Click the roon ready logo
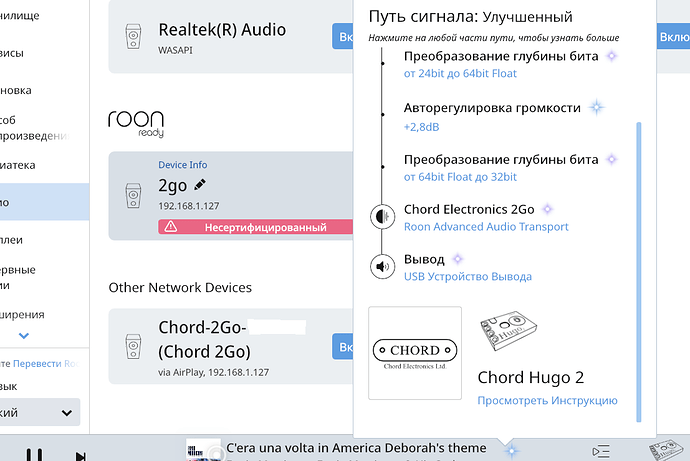 [136, 124]
